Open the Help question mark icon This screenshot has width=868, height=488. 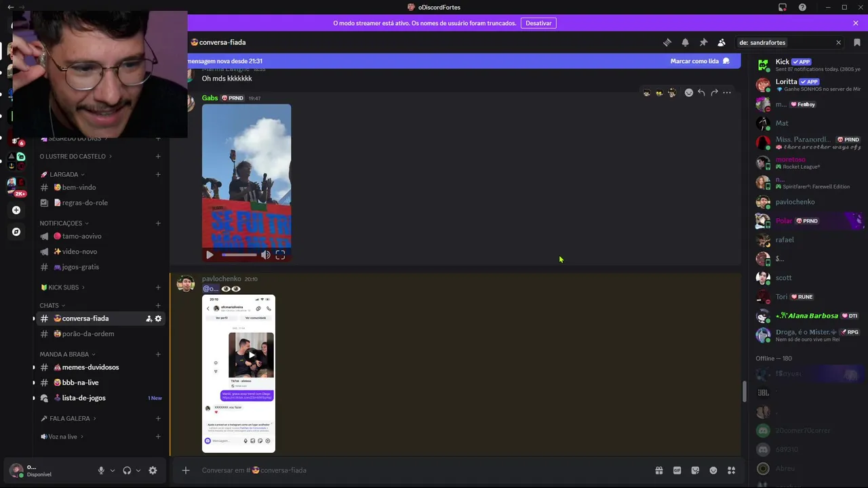[x=803, y=7]
